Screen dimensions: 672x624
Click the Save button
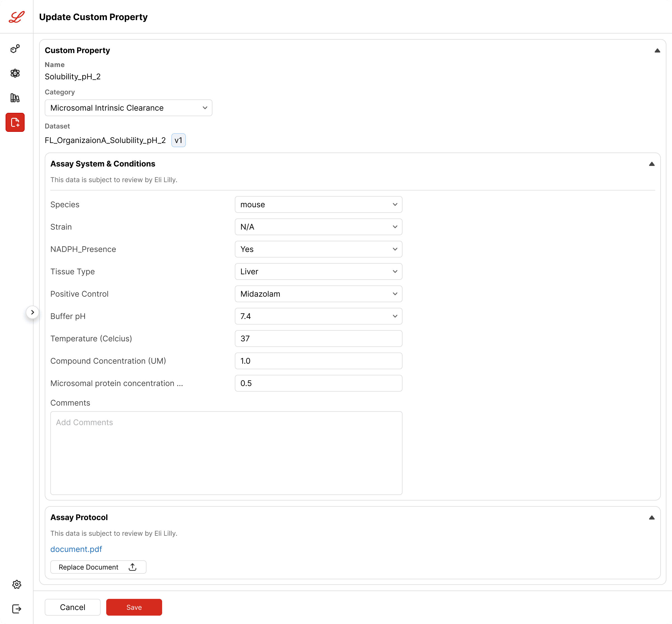tap(134, 607)
